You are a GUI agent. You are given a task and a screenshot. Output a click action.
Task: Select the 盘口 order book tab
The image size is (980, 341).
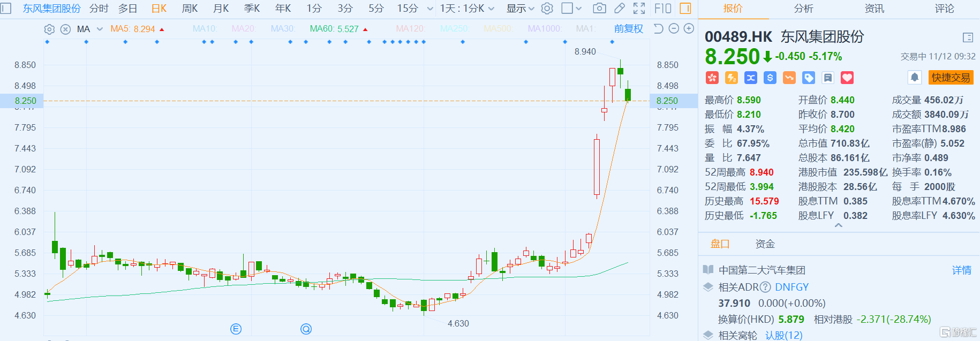pos(720,244)
